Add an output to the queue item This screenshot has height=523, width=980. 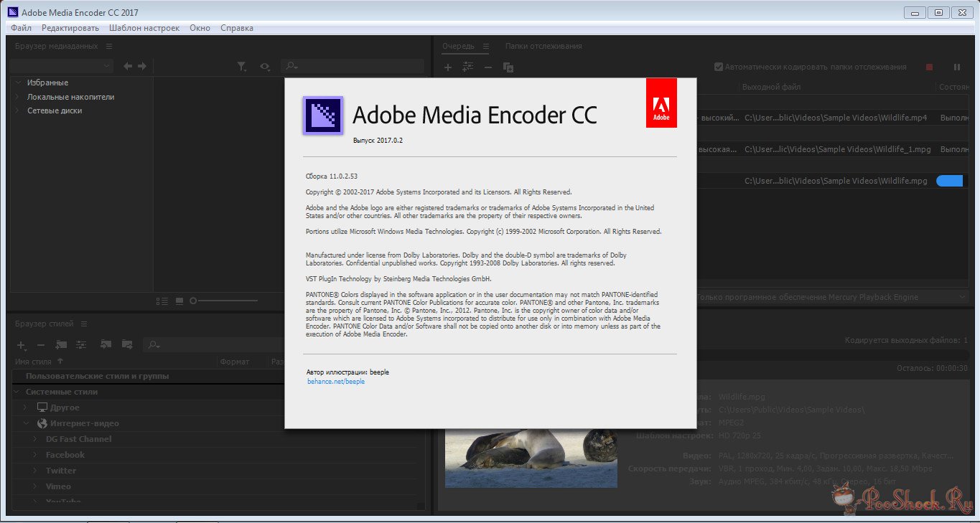468,67
